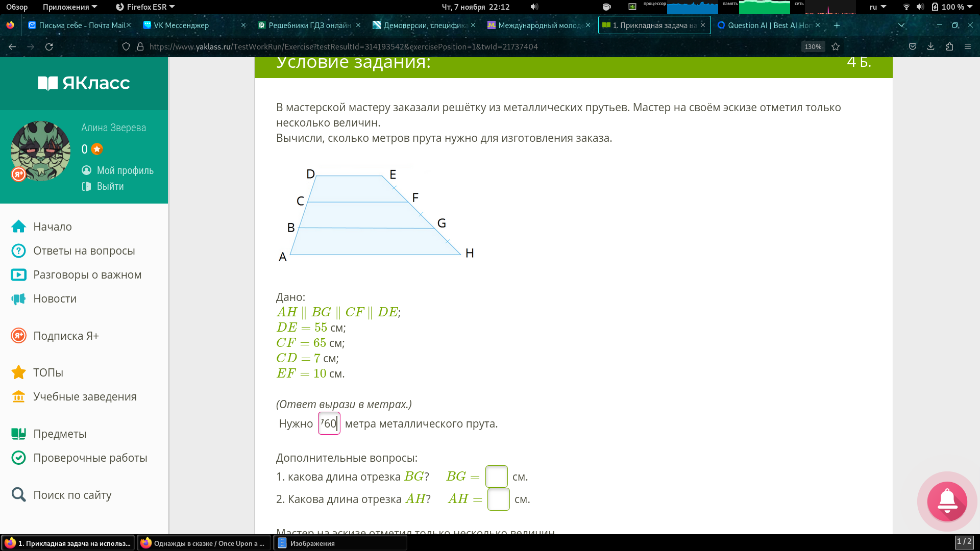This screenshot has width=980, height=551.
Task: Click the 1/2 workspace switcher
Action: coord(964,542)
